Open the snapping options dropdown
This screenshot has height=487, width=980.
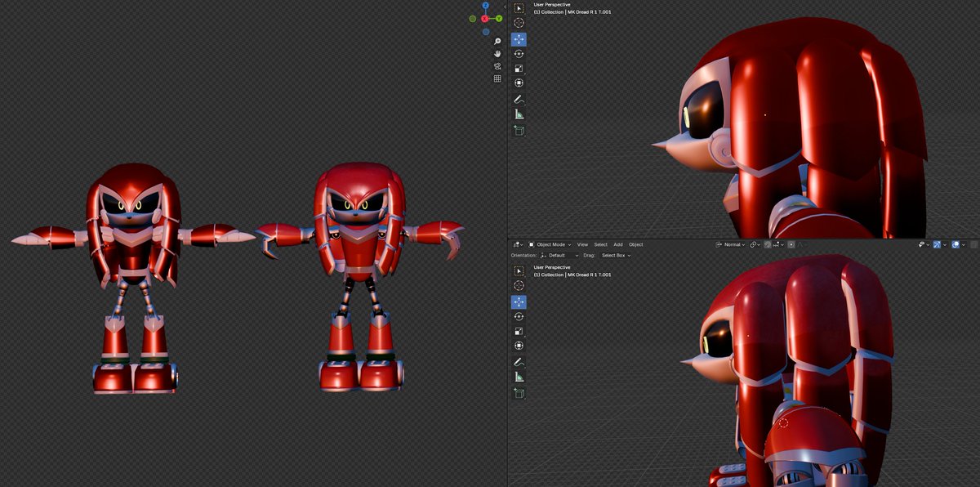[778, 244]
